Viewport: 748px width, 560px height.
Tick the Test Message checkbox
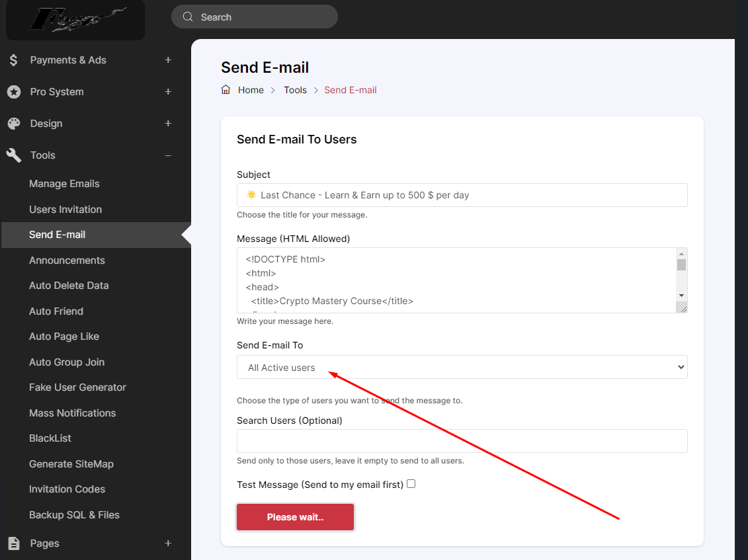tap(411, 484)
